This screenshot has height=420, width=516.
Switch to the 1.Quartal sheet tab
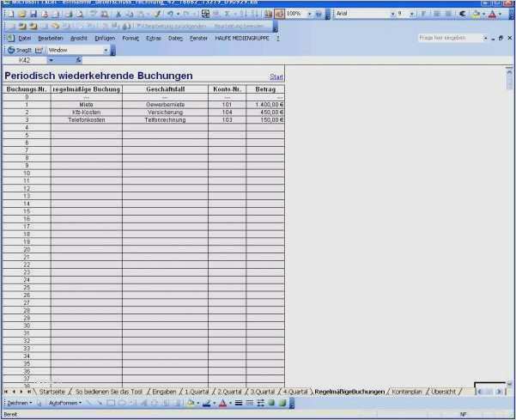coord(197,392)
